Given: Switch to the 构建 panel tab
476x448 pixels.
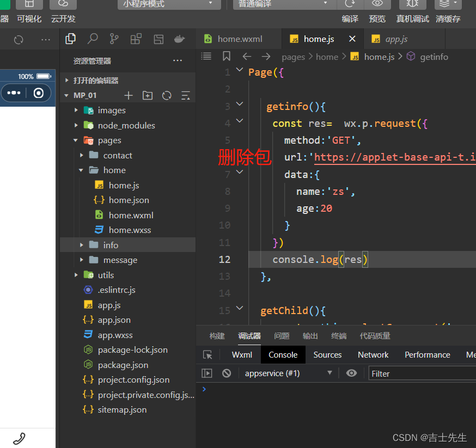Looking at the screenshot, I should (217, 336).
